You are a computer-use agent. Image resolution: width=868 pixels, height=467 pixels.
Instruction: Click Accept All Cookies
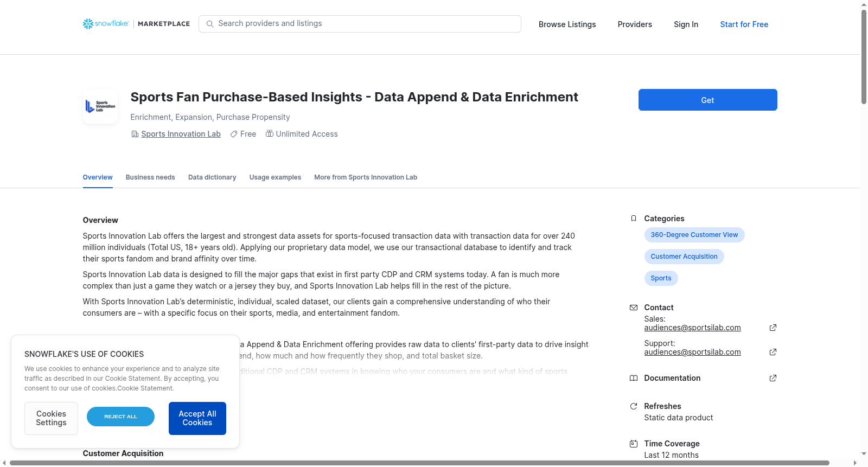click(x=197, y=418)
